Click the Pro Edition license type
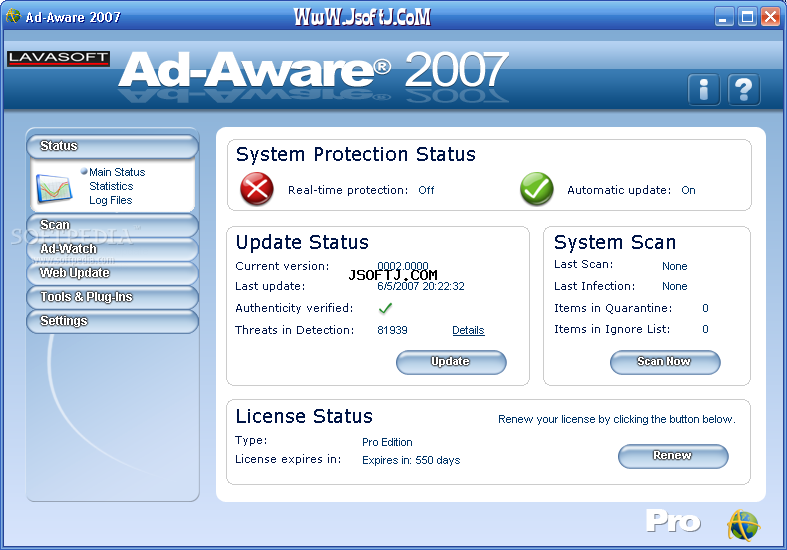787x550 pixels. (387, 442)
